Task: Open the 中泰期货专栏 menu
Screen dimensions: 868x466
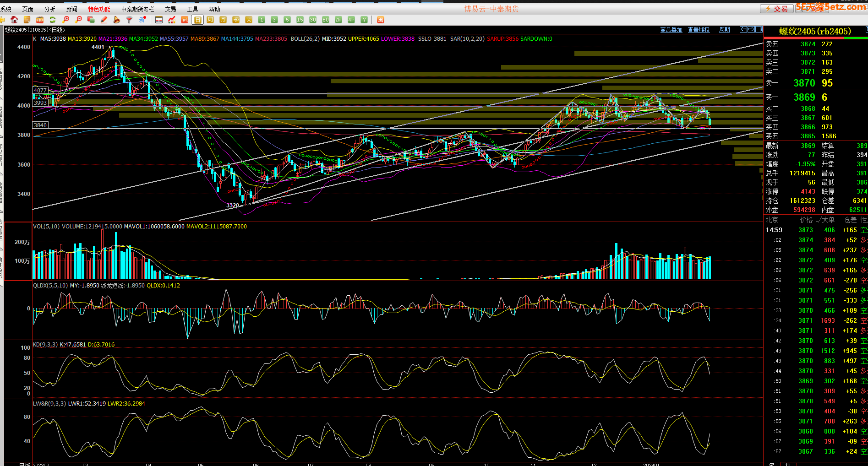Action: pyautogui.click(x=137, y=9)
